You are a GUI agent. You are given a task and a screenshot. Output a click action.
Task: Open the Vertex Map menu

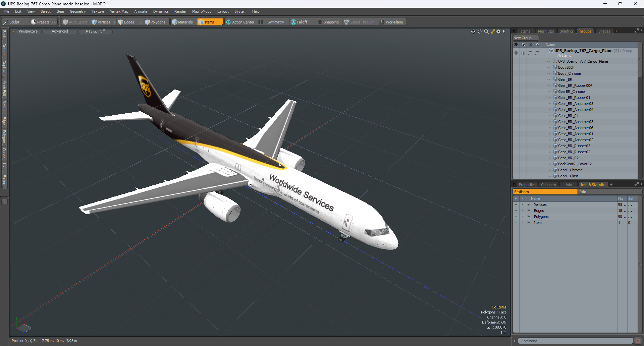pos(119,11)
